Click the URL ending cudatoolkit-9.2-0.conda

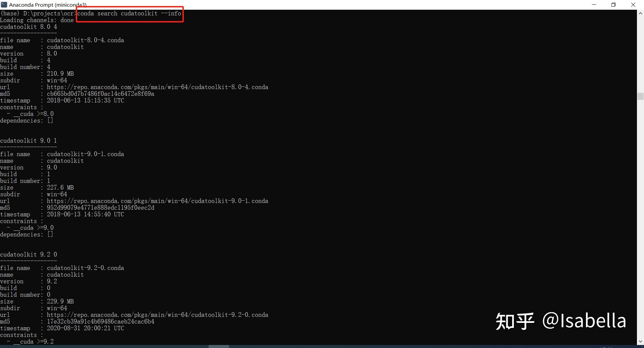point(158,315)
